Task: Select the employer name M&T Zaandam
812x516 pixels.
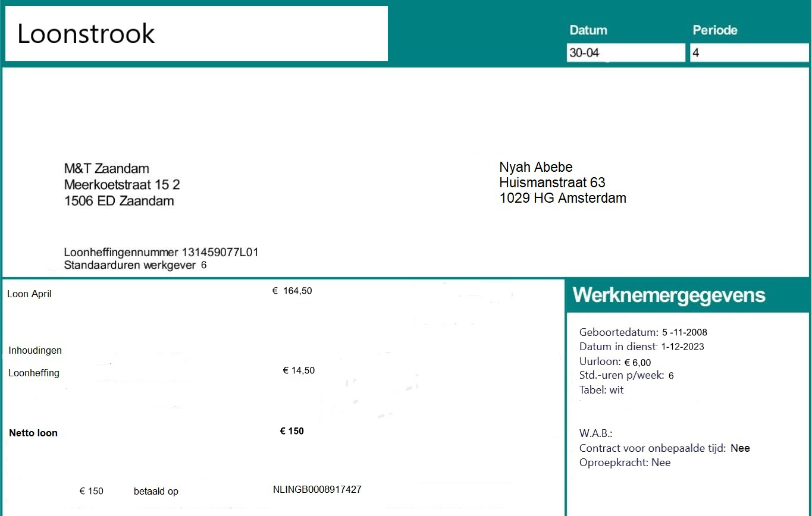Action: pos(106,169)
